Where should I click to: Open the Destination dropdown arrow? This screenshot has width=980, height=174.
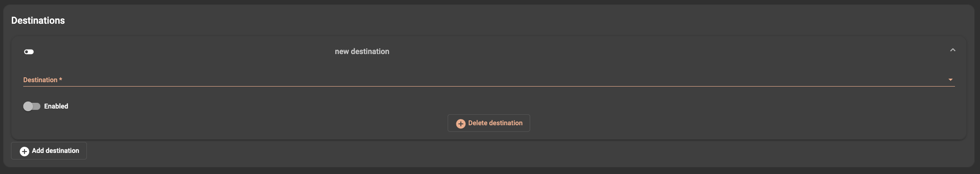pyautogui.click(x=950, y=80)
